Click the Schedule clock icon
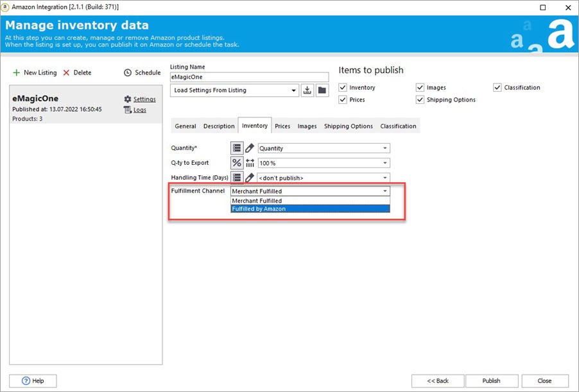The height and width of the screenshot is (392, 579). [x=127, y=72]
